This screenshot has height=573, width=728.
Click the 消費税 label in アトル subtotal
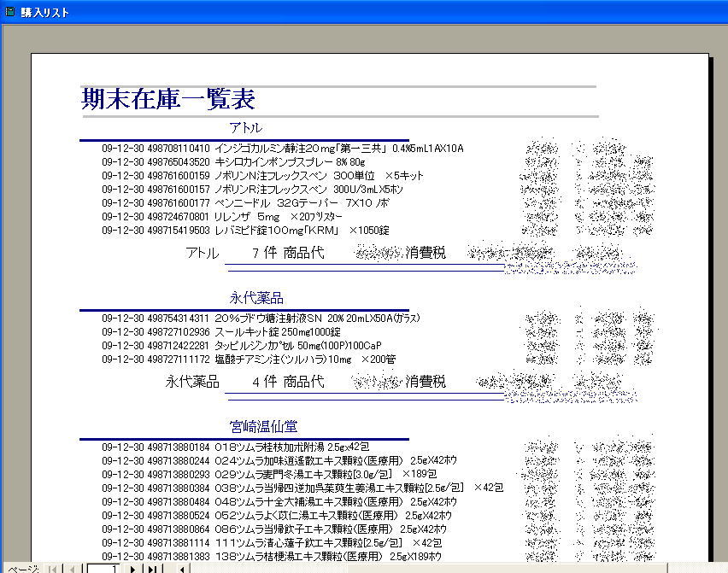pos(426,253)
